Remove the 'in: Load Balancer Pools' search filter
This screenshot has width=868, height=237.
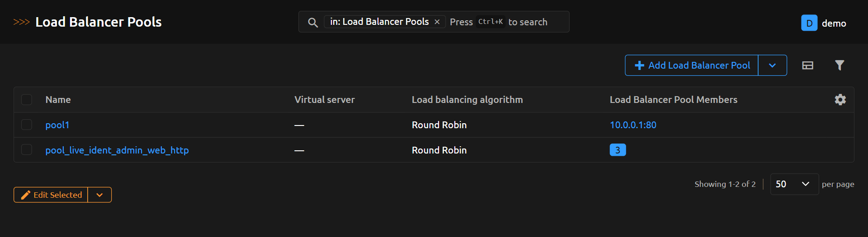tap(437, 22)
